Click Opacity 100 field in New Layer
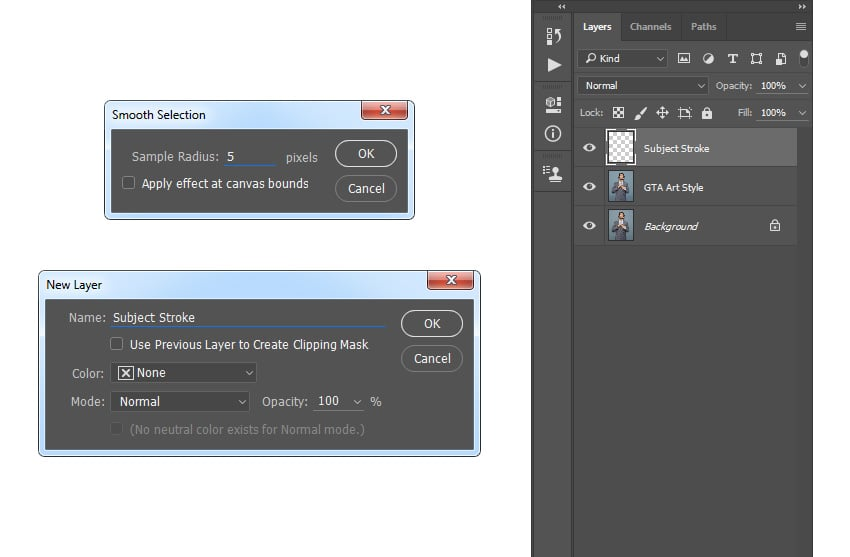This screenshot has height=557, width=850. pyautogui.click(x=332, y=401)
